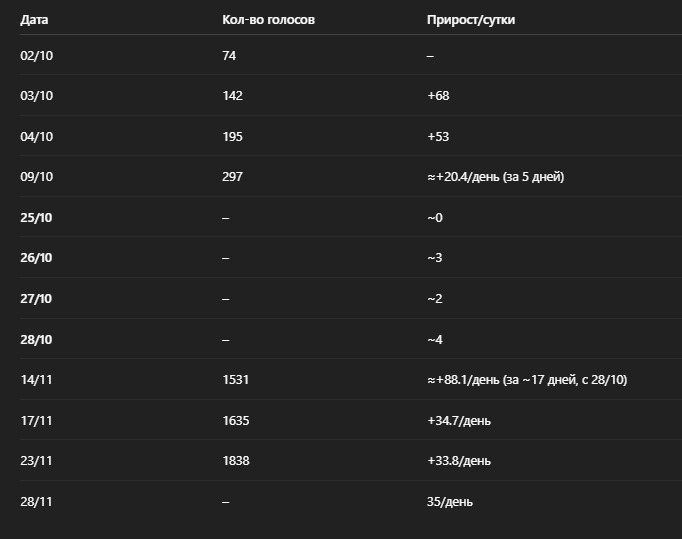Select the ~2 growth value
Screen dimensions: 682x539
[x=434, y=299]
